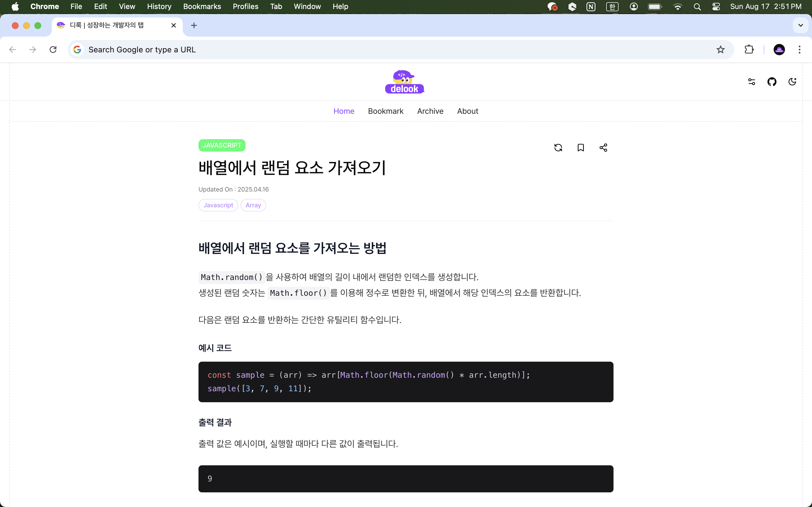Open the settings sliders icon
Viewport: 812px width, 507px height.
(x=751, y=82)
